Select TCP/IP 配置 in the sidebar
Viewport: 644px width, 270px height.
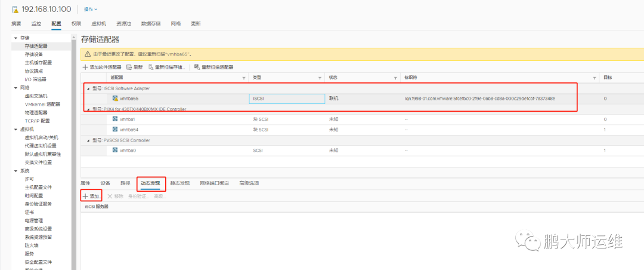click(37, 121)
